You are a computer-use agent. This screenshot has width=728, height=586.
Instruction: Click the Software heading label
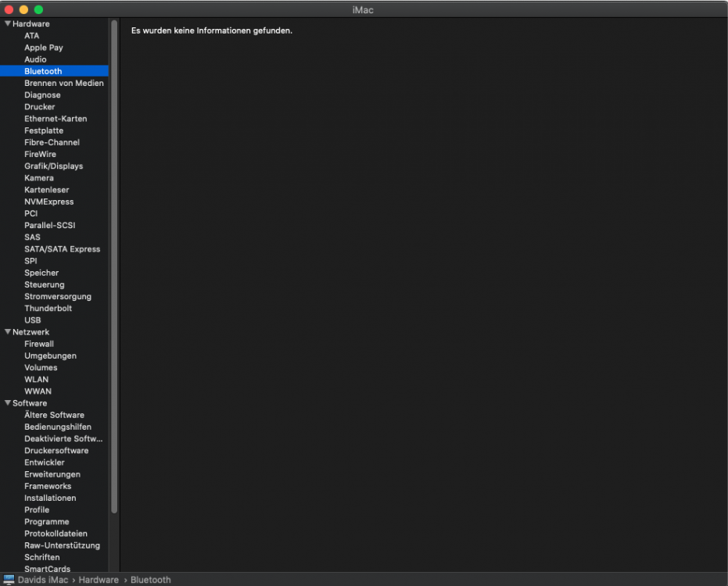30,403
